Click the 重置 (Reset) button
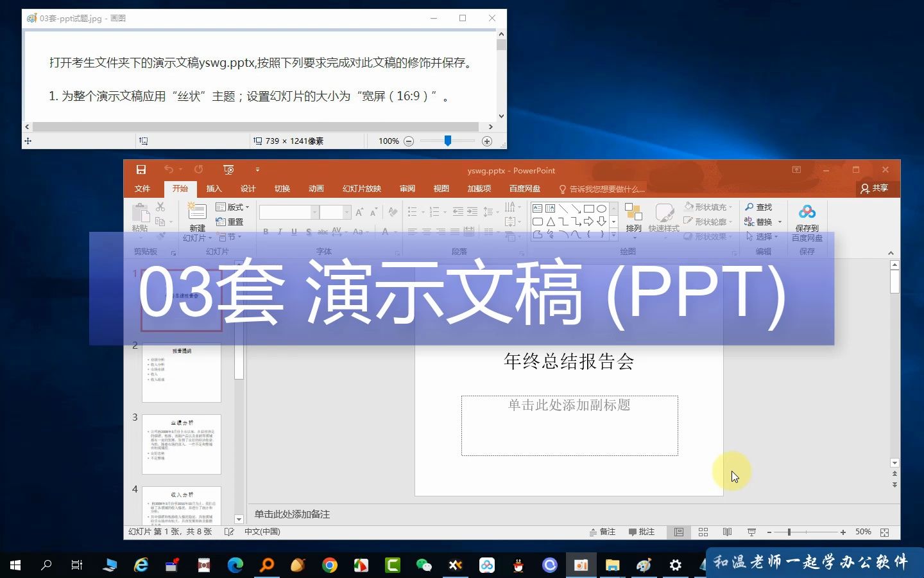This screenshot has height=578, width=924. pos(232,221)
